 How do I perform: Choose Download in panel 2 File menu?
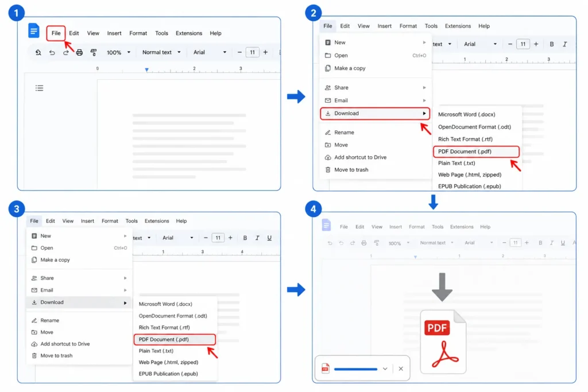[375, 114]
